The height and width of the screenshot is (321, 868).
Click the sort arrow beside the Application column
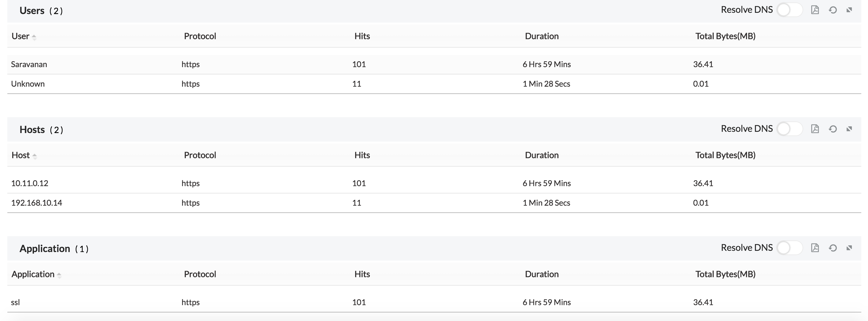click(60, 275)
